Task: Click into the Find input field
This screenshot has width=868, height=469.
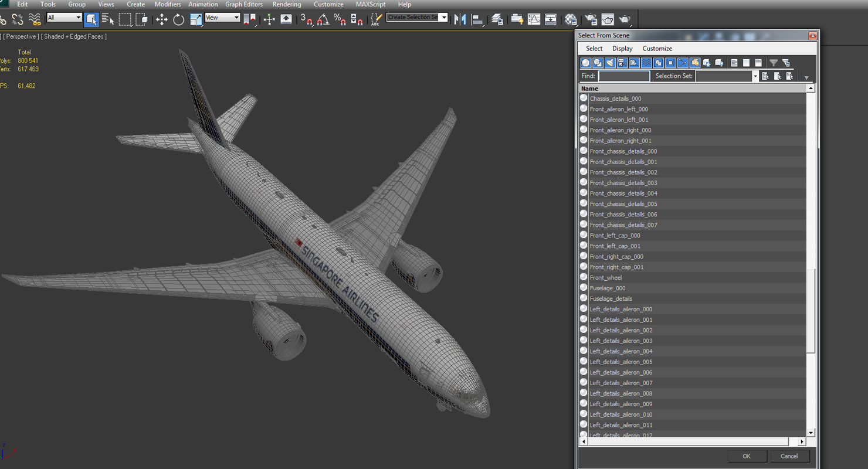Action: [624, 76]
